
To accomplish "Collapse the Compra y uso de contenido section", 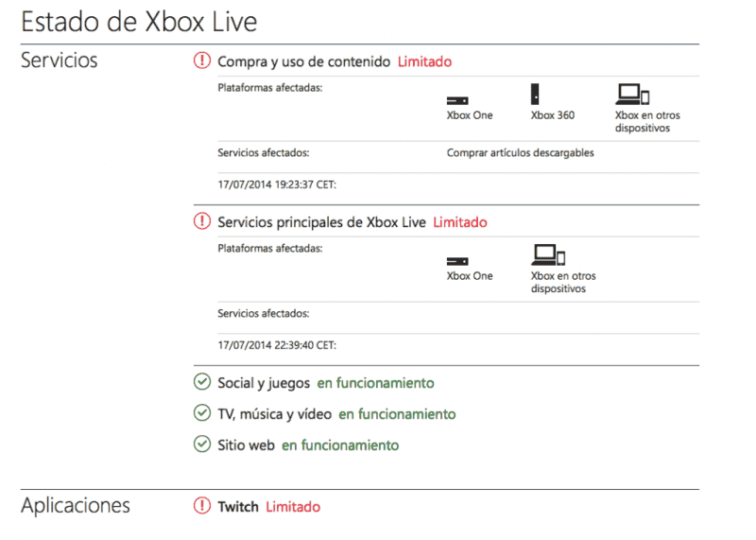I will [303, 61].
